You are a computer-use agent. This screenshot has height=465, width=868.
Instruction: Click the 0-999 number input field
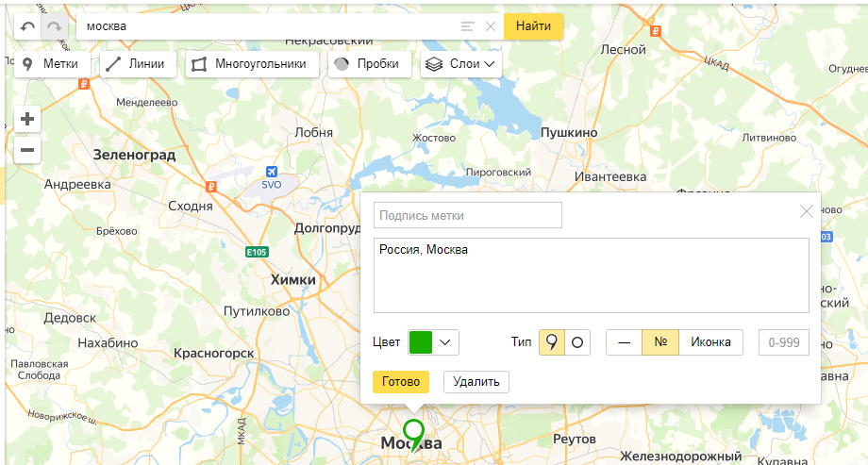pos(784,342)
